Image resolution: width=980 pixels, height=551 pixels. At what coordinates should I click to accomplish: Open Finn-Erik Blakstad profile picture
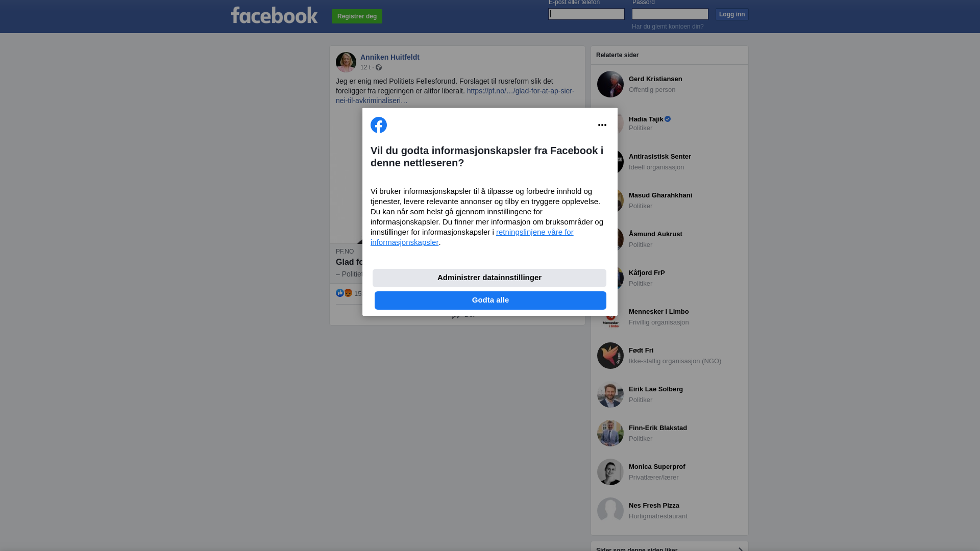pyautogui.click(x=610, y=433)
